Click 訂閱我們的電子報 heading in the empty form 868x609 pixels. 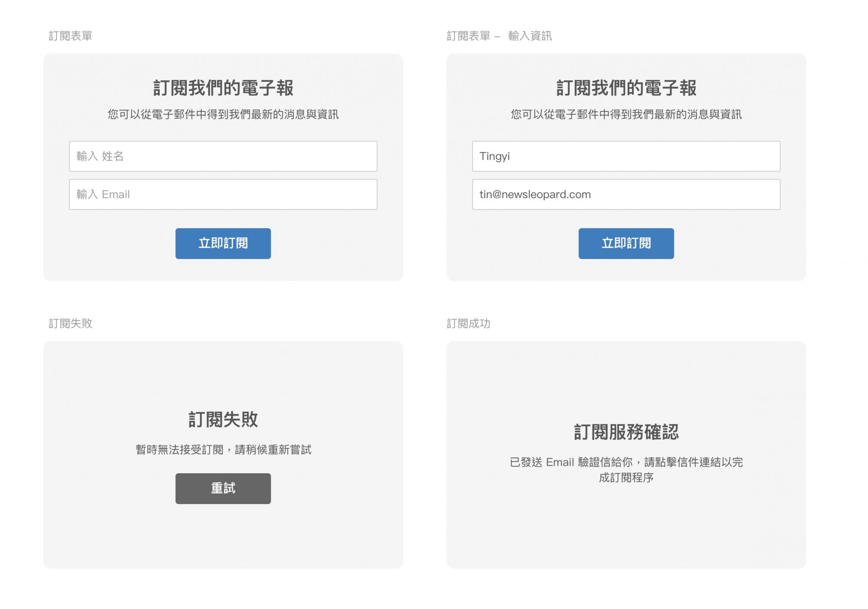point(223,88)
